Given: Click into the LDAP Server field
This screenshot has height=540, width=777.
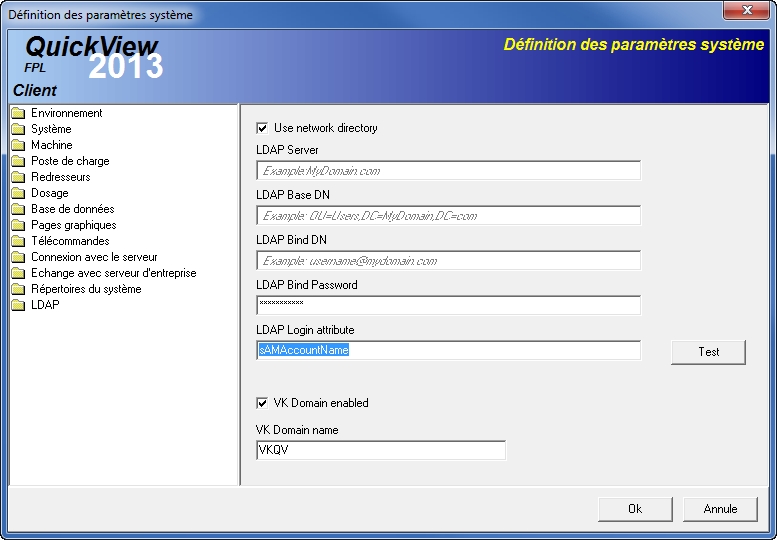Looking at the screenshot, I should coord(448,171).
